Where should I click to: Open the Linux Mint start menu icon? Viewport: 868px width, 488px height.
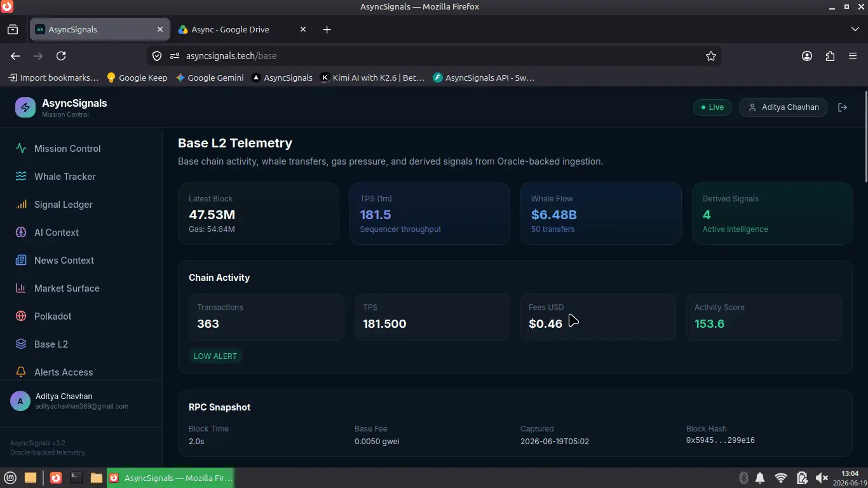tap(10, 478)
